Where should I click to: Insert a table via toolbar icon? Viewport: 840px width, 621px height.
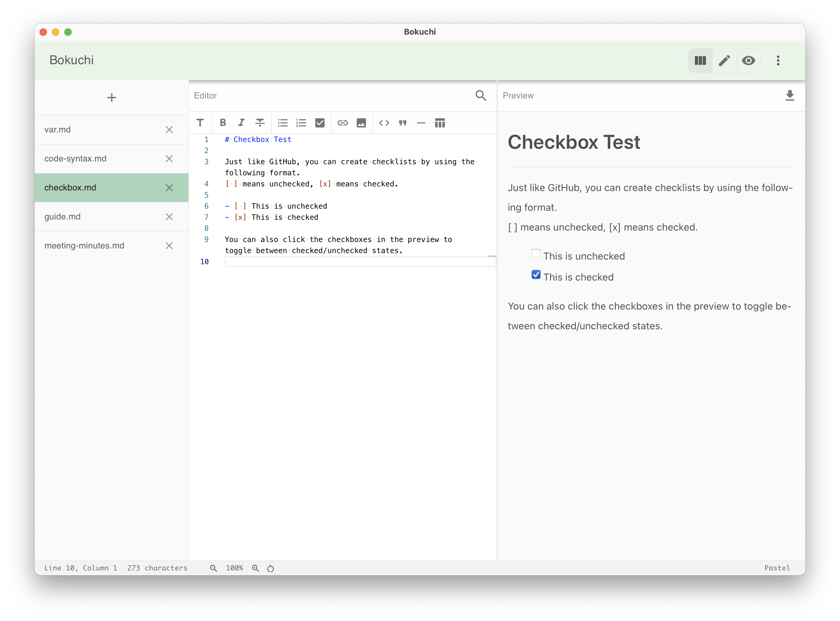(440, 123)
